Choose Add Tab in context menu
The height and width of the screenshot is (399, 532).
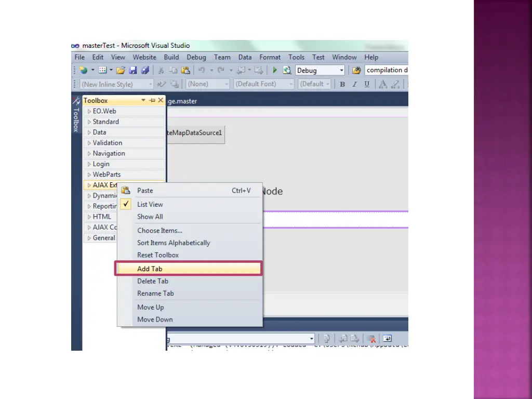coord(190,269)
